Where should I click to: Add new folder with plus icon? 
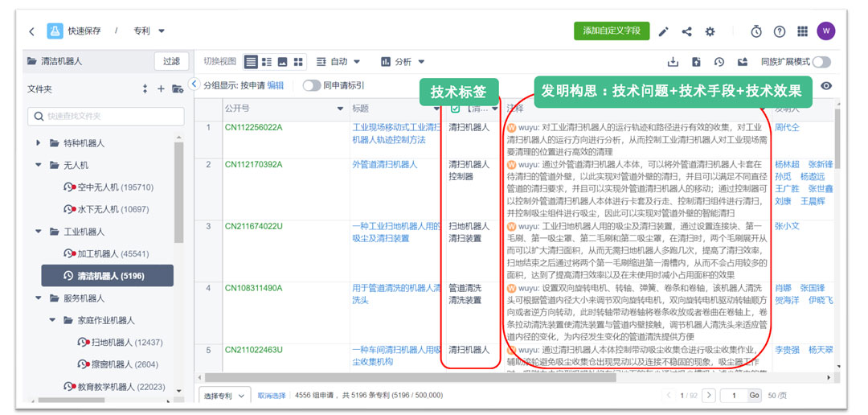tap(161, 89)
